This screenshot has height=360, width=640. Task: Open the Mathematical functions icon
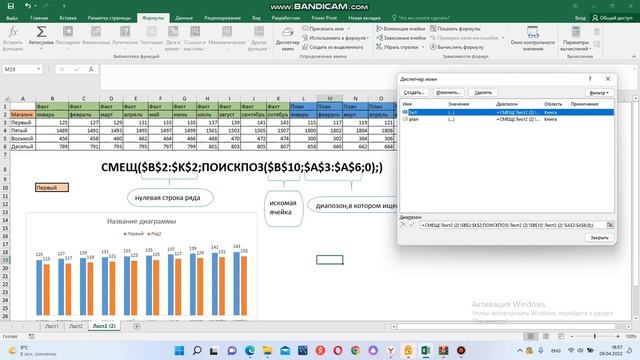tap(227, 32)
